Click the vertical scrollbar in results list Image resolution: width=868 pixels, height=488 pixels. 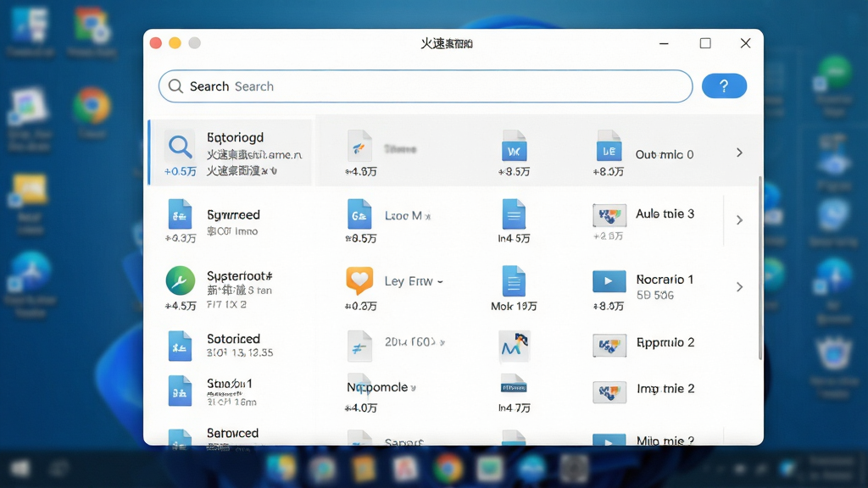[760, 269]
